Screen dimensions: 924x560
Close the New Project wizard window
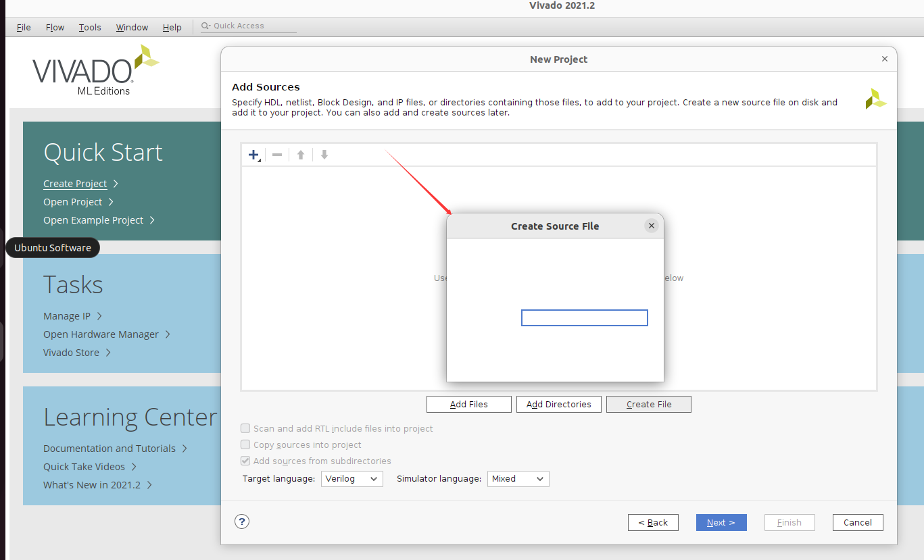pyautogui.click(x=885, y=59)
